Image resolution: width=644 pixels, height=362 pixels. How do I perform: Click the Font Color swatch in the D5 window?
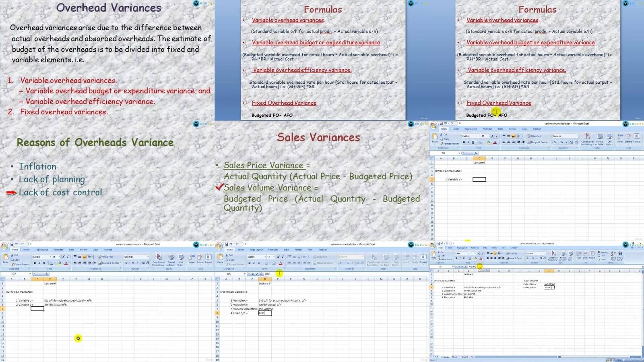(495, 142)
